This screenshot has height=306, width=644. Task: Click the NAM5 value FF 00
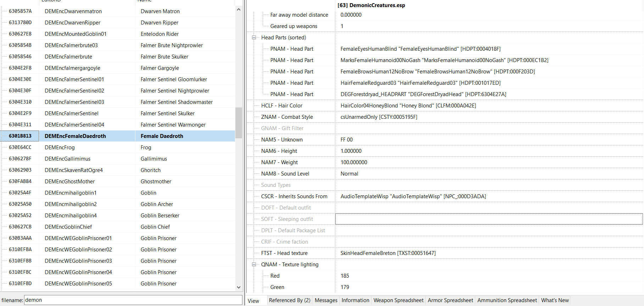347,140
